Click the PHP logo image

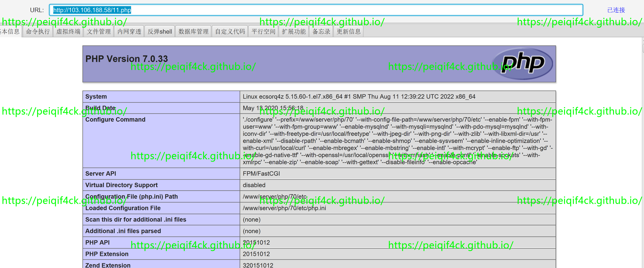click(x=523, y=63)
